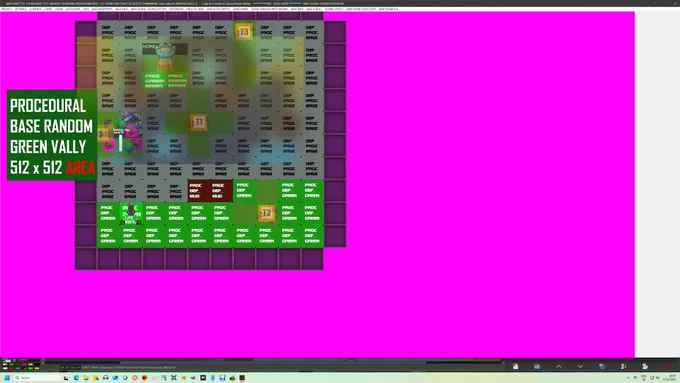Click the new layer page icon
This screenshot has width=680, height=383.
[515, 367]
